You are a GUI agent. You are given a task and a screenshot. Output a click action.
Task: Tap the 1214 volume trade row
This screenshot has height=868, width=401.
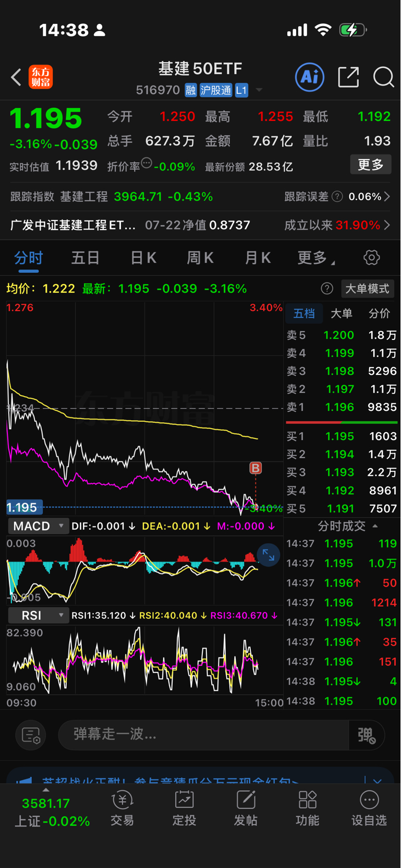(x=342, y=603)
